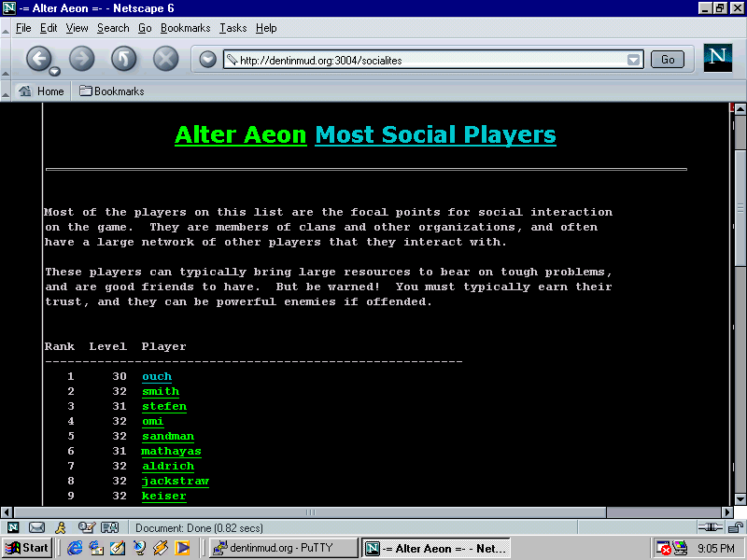
Task: Open Composer from status bar icon
Action: [86, 527]
